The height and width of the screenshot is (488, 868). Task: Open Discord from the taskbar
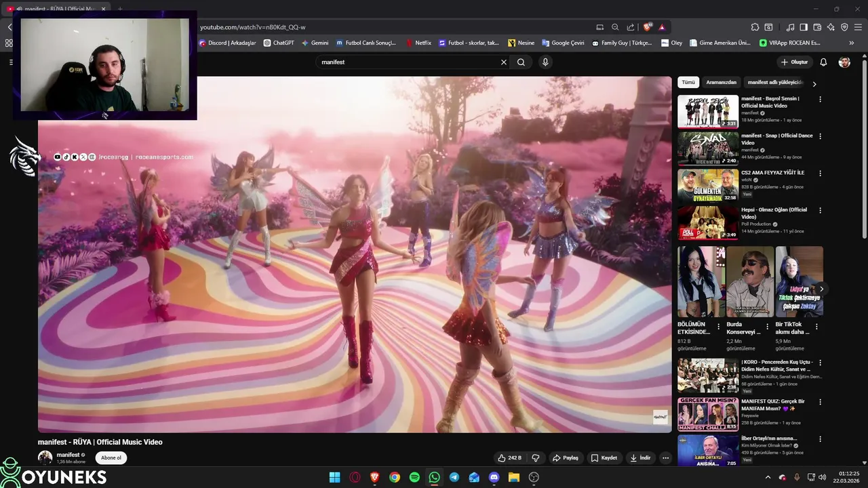point(494,477)
